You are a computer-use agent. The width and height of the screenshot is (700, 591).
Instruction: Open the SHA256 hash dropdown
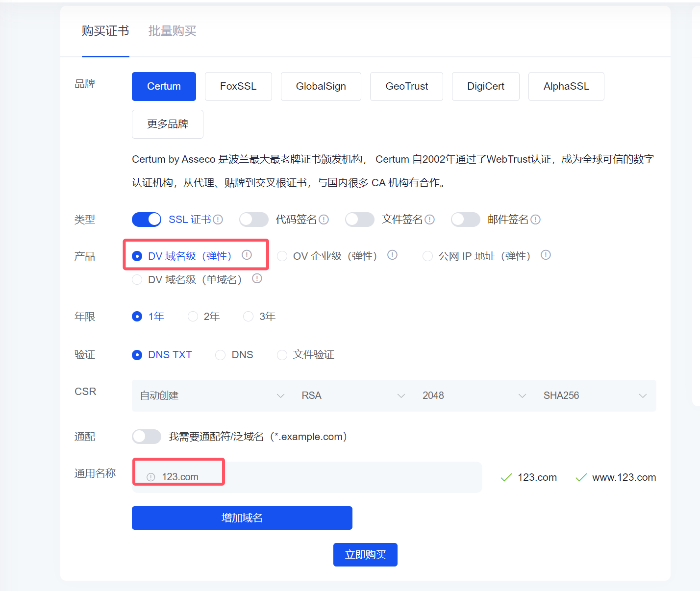click(596, 395)
